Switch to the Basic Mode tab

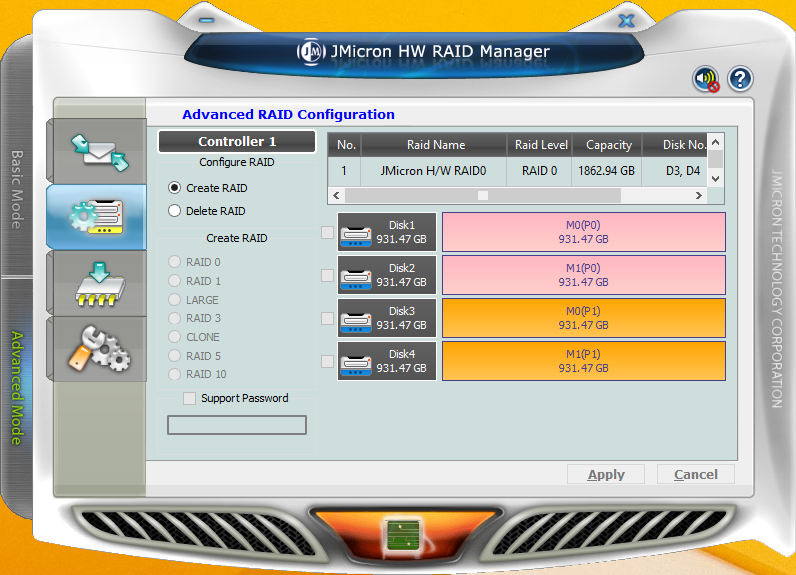tap(17, 189)
